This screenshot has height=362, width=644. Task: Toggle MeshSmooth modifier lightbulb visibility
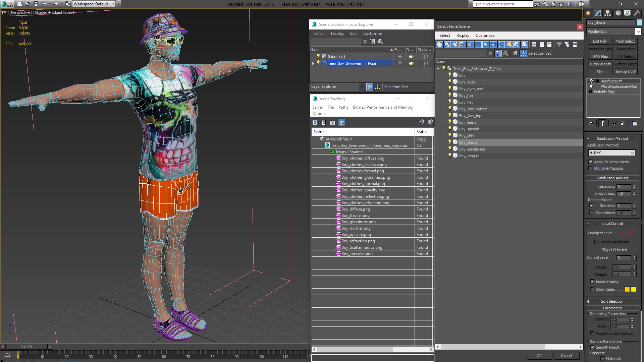[x=591, y=81]
